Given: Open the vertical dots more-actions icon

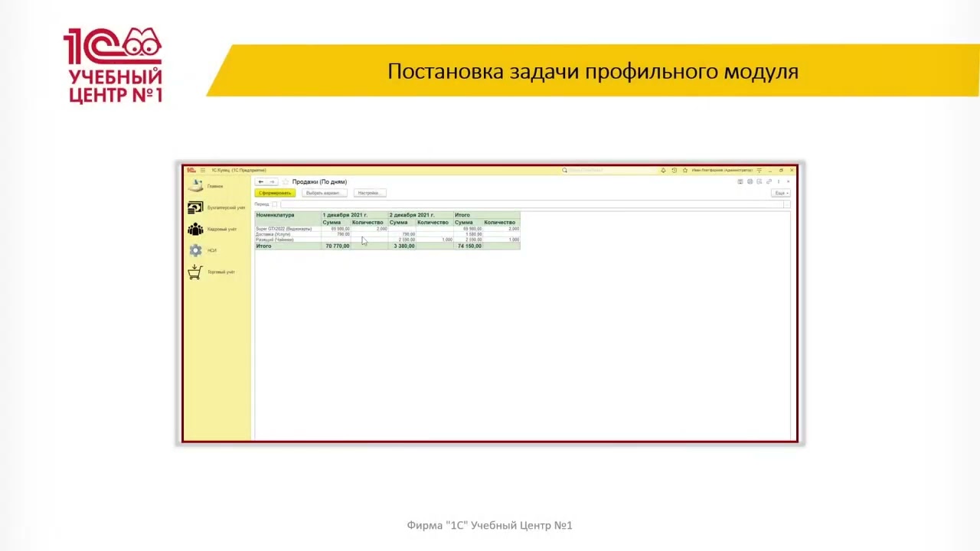Looking at the screenshot, I should click(x=779, y=181).
